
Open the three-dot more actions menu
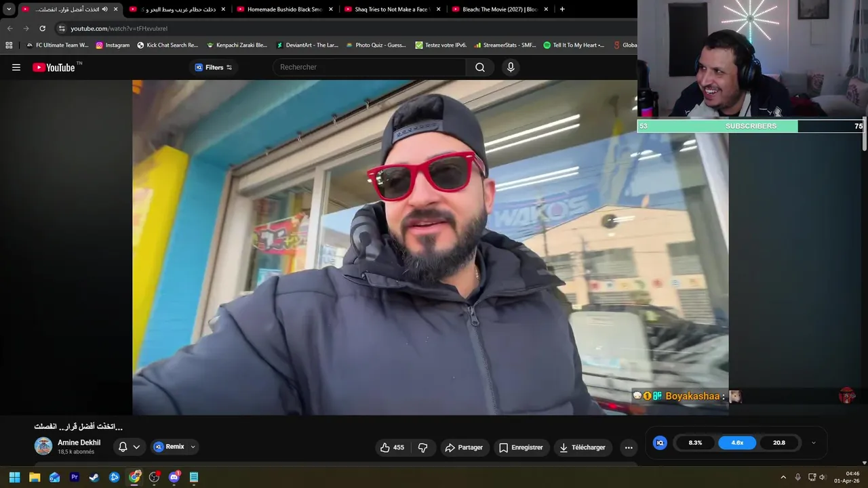click(629, 447)
